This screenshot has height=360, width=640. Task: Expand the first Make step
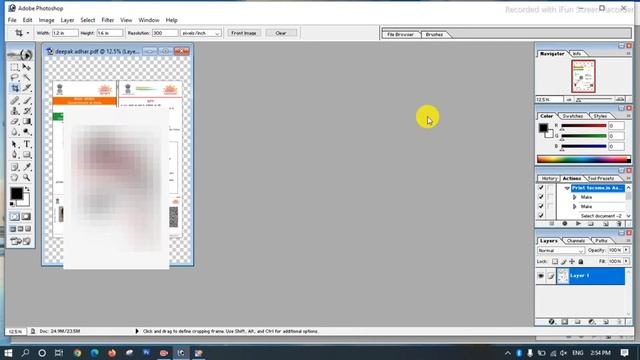[x=575, y=197]
